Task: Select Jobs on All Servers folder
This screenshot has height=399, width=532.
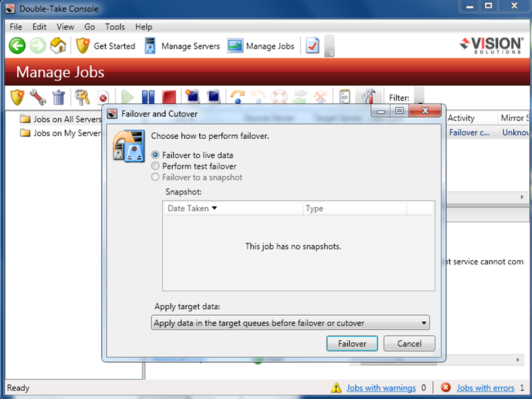Action: pos(60,119)
